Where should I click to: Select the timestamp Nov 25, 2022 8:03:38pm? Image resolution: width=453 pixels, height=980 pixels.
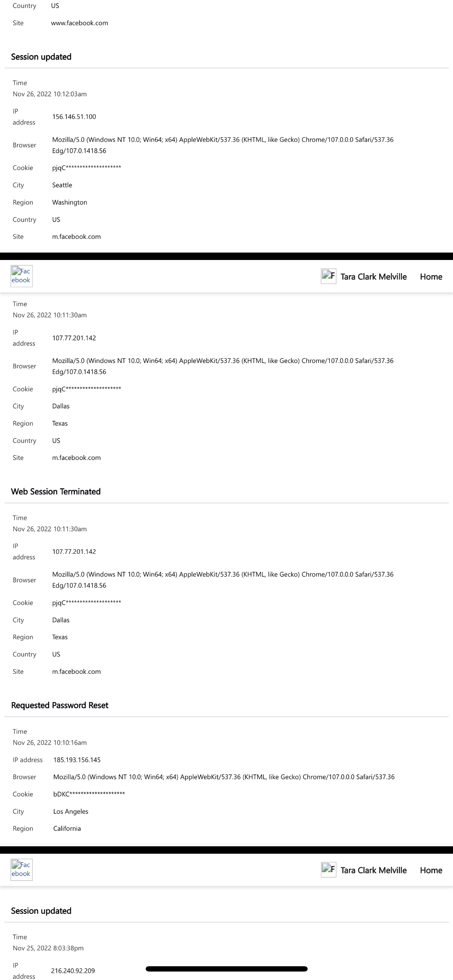pos(48,948)
